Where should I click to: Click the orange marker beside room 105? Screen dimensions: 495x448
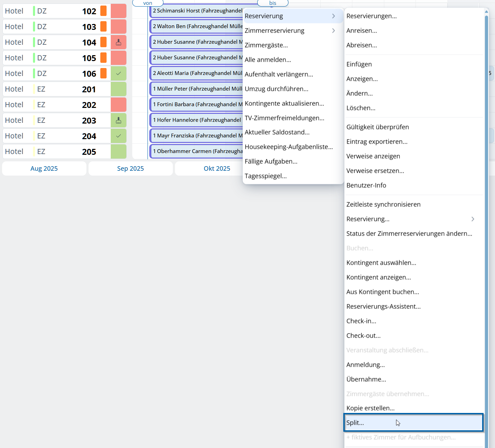coord(103,58)
